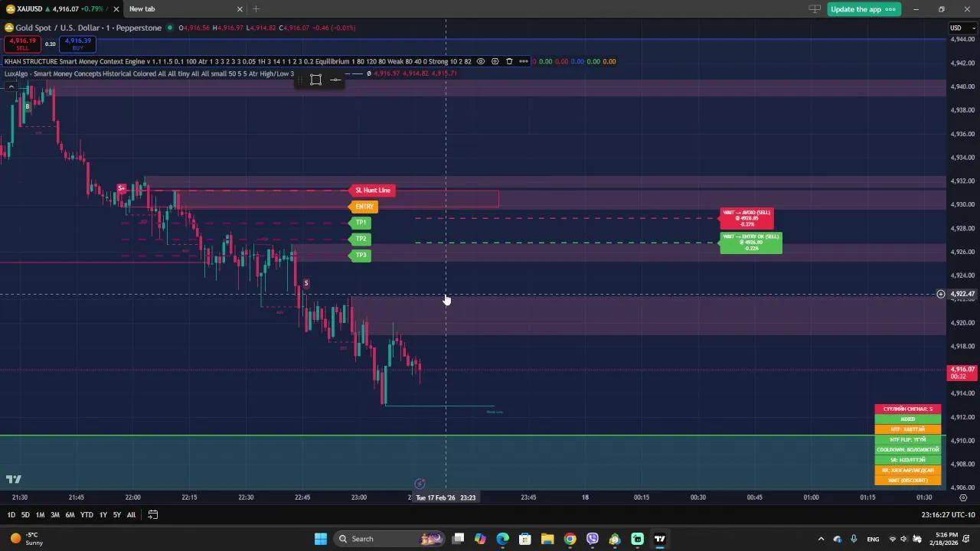Viewport: 980px width, 551px height.
Task: Select the 3M time range
Action: [x=55, y=515]
